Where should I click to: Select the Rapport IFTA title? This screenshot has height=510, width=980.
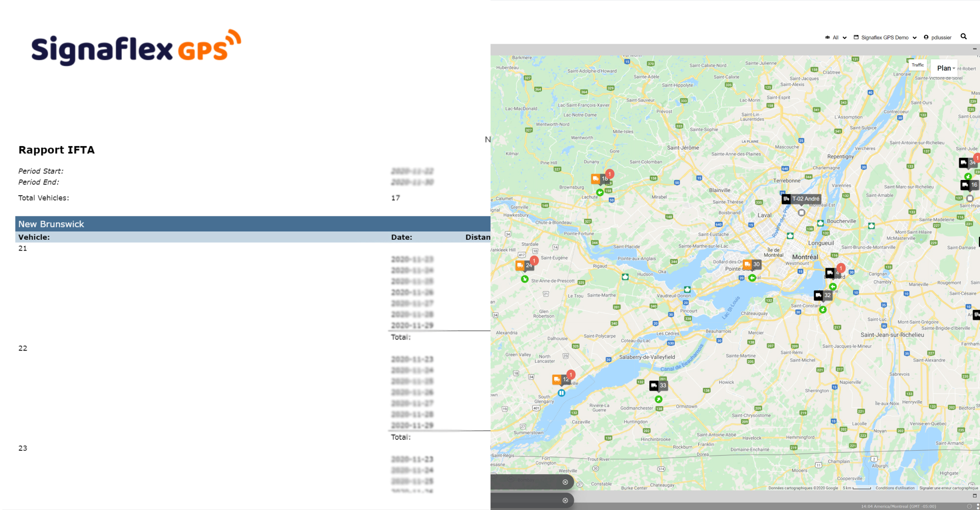tap(56, 150)
